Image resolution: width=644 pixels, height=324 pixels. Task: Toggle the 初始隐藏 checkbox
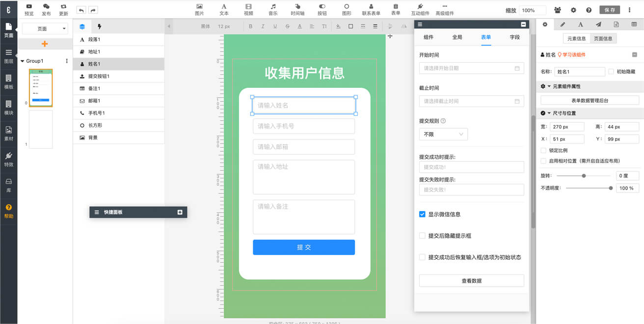(611, 71)
